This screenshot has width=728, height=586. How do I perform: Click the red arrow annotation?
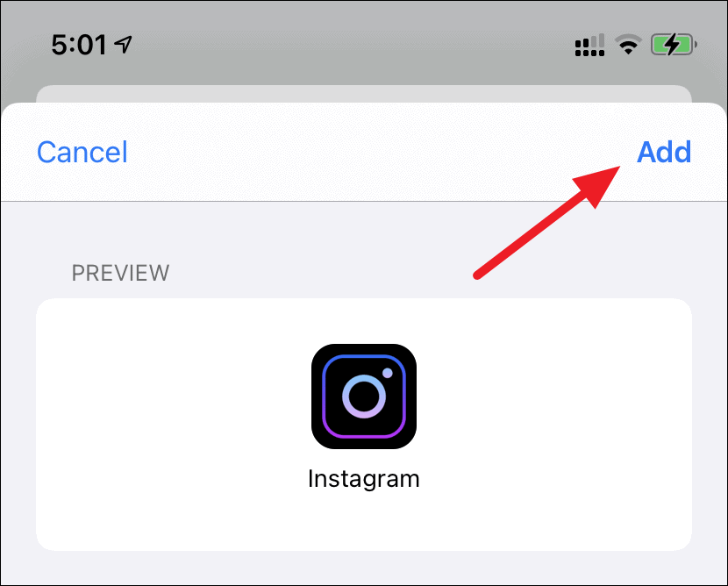pos(547,222)
